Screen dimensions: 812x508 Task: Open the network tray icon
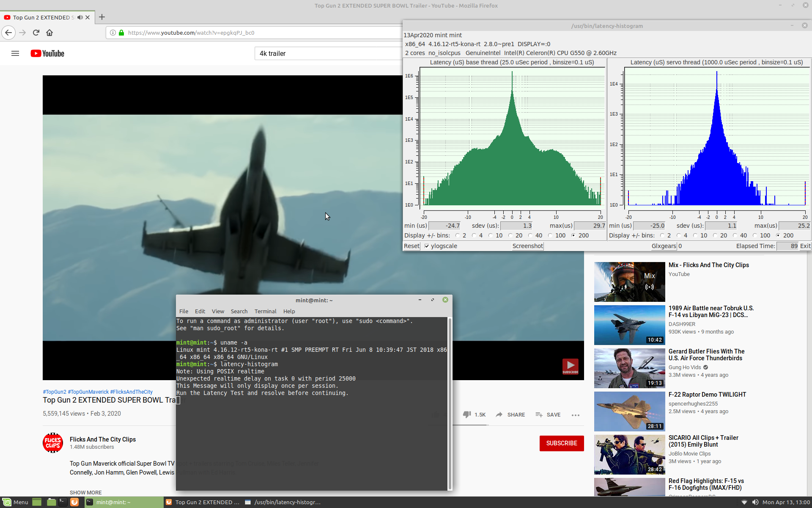[x=744, y=502]
